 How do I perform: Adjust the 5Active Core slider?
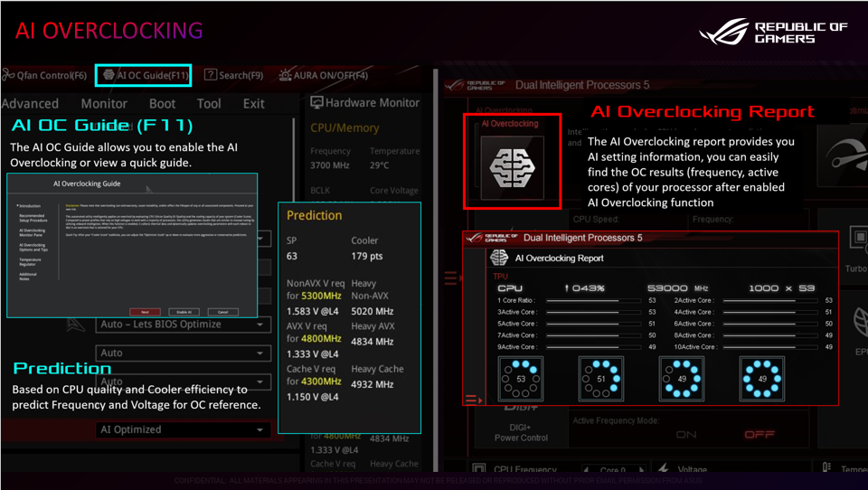click(x=593, y=324)
